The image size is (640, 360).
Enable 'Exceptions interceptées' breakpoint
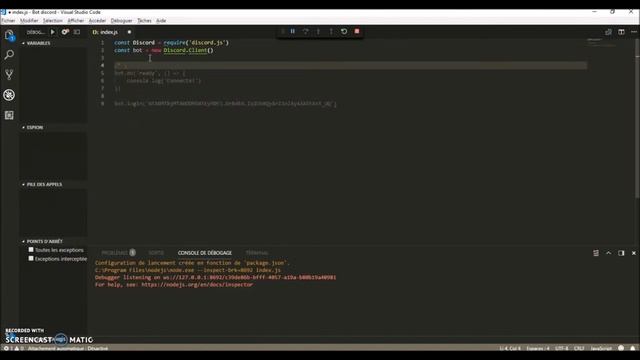click(31, 258)
